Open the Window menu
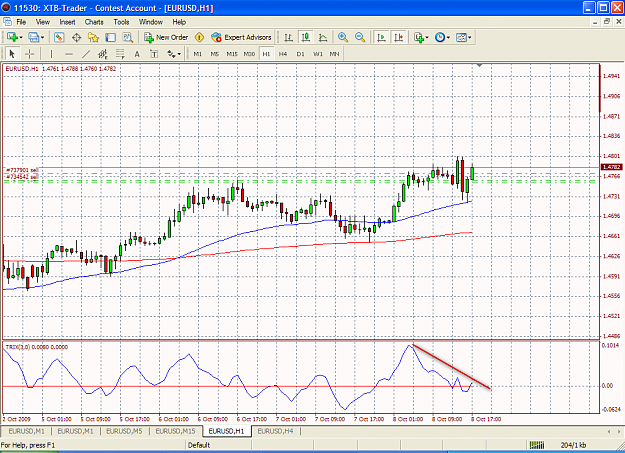Viewport: 625px width, 453px height. (x=150, y=22)
